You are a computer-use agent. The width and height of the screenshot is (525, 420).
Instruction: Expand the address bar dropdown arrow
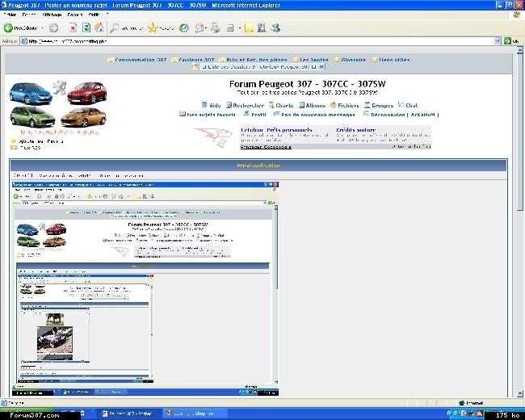(498, 41)
